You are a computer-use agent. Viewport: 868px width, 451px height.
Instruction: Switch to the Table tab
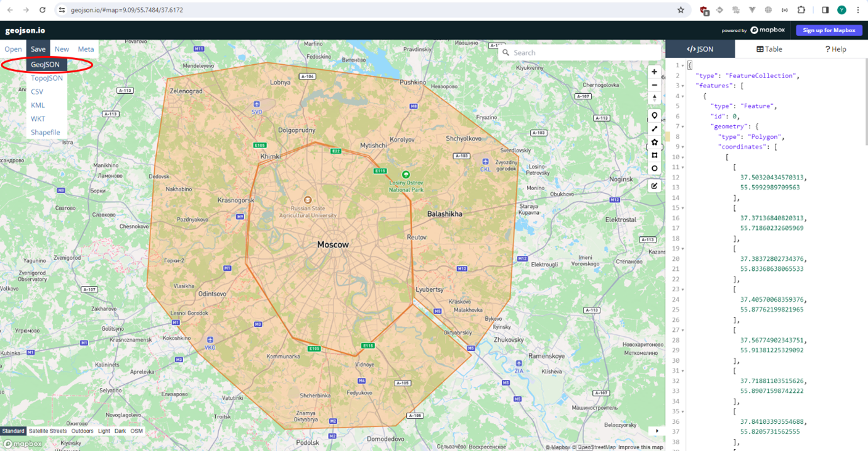click(x=769, y=49)
